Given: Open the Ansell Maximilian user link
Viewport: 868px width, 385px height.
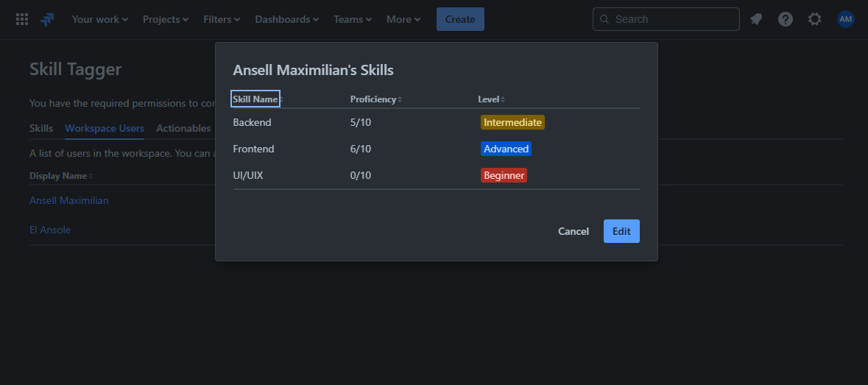Looking at the screenshot, I should point(68,201).
